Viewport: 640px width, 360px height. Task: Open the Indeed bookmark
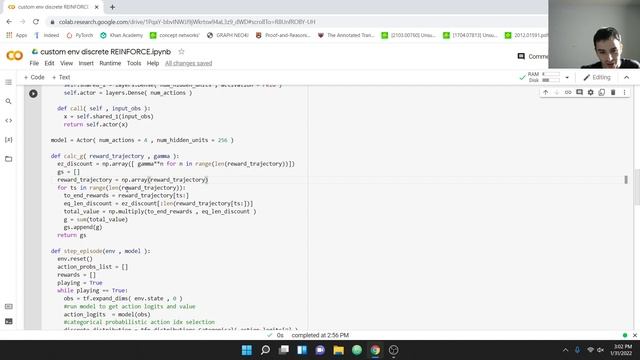pos(47,36)
